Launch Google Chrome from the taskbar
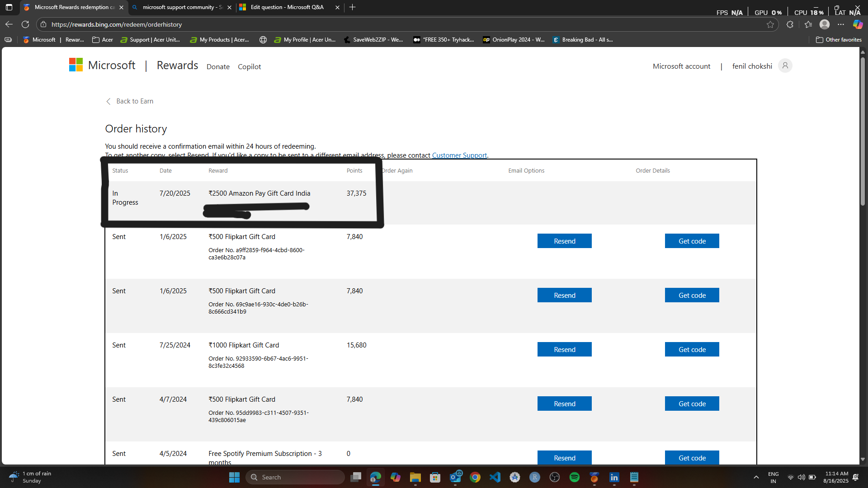The height and width of the screenshot is (488, 868). (x=475, y=477)
